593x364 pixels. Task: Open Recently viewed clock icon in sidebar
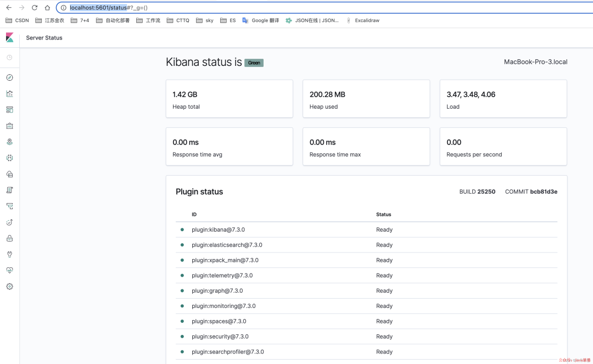(x=9, y=58)
